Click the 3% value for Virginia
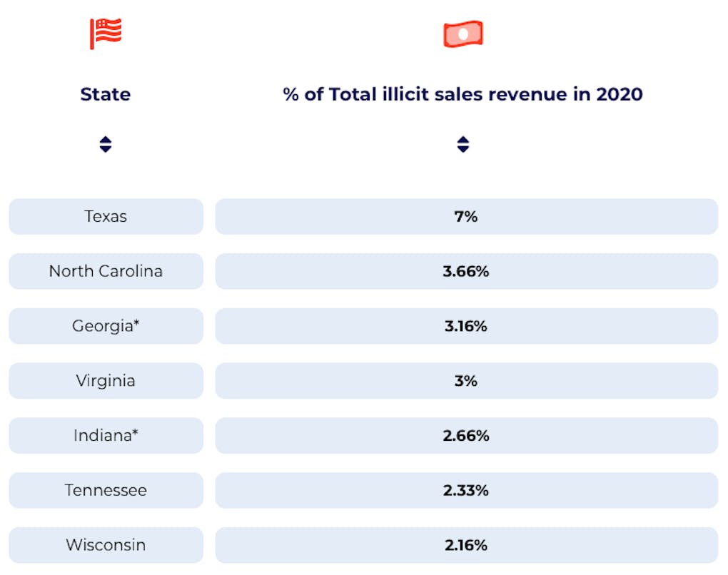This screenshot has height=575, width=728. pyautogui.click(x=466, y=381)
